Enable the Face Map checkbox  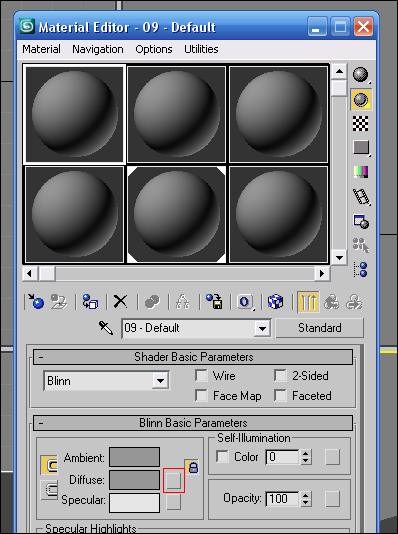coord(202,396)
